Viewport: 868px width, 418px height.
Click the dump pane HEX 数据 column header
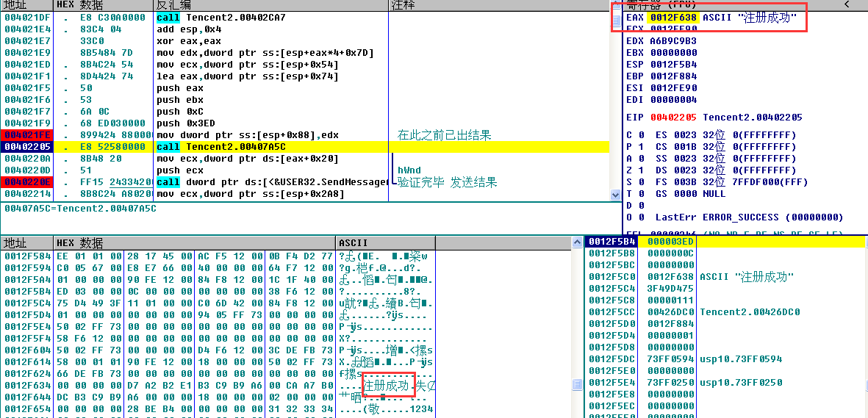click(x=194, y=243)
